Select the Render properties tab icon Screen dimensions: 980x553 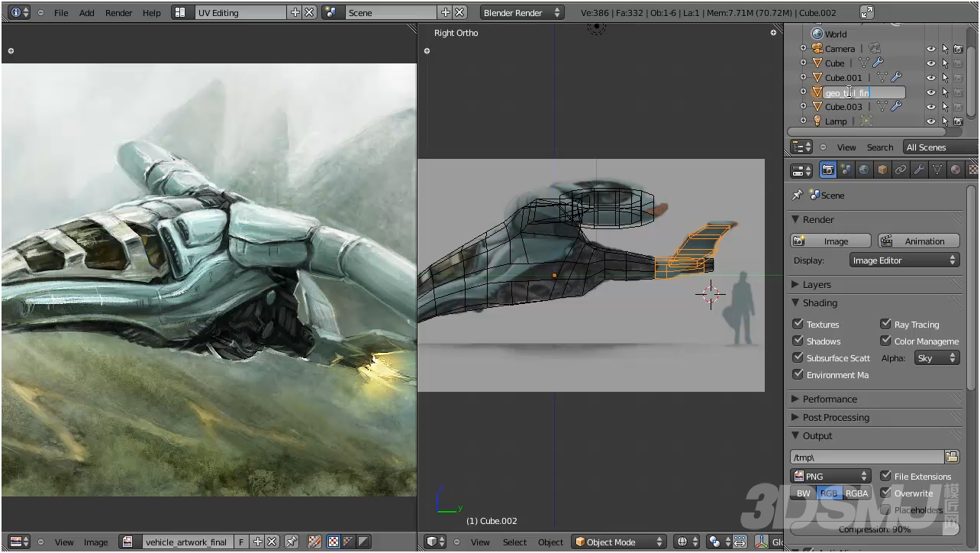[827, 170]
